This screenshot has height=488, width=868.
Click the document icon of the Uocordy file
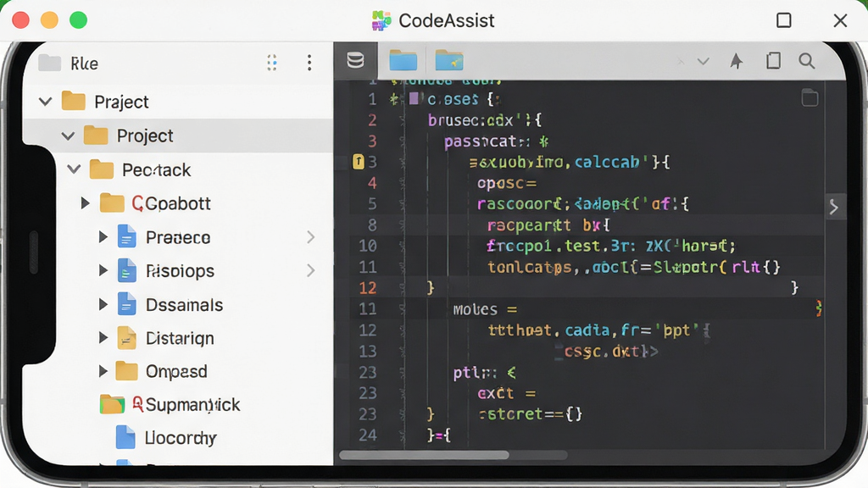[x=125, y=437]
